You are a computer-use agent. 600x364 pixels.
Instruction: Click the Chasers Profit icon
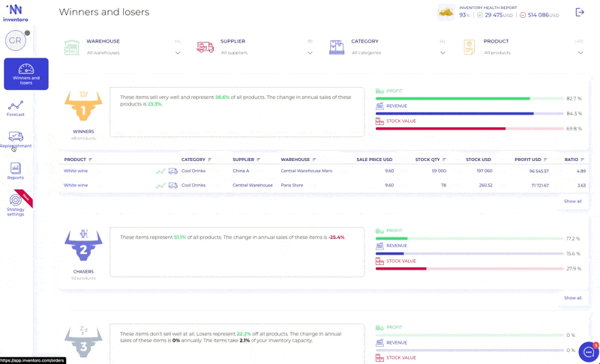pos(379,231)
